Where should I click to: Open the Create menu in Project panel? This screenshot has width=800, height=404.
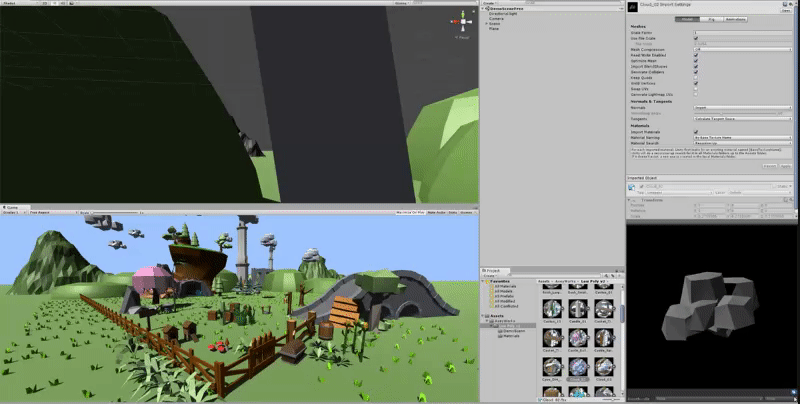point(489,276)
